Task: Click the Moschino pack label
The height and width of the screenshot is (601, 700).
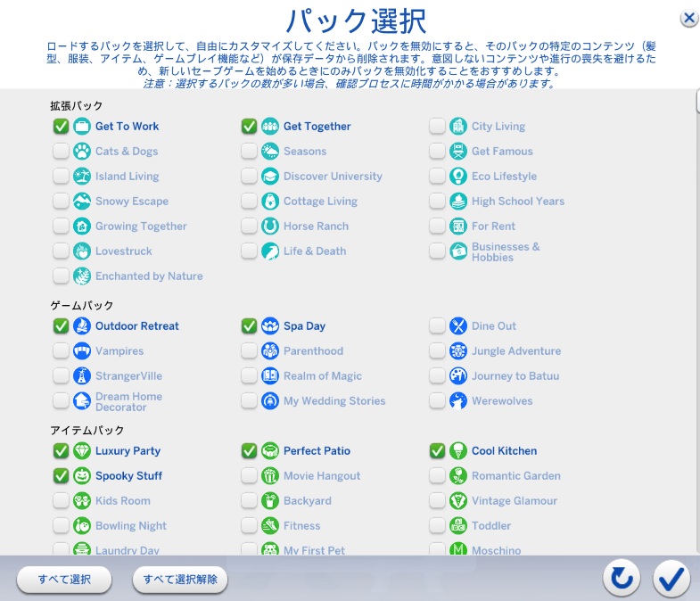Action: click(x=497, y=550)
